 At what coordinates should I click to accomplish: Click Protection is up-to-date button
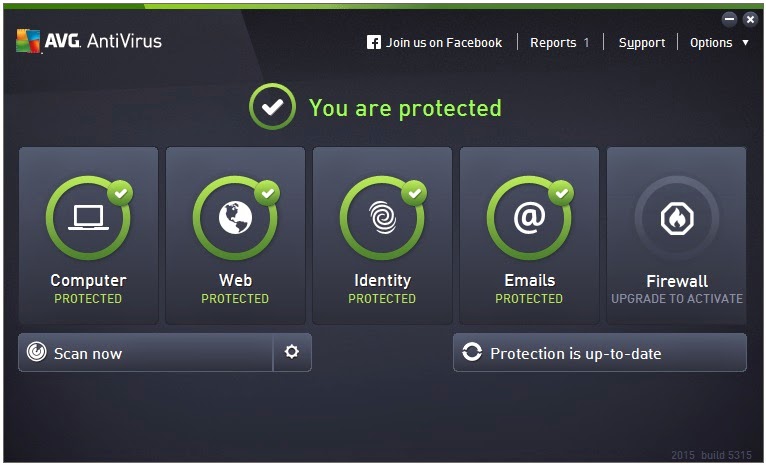[600, 353]
